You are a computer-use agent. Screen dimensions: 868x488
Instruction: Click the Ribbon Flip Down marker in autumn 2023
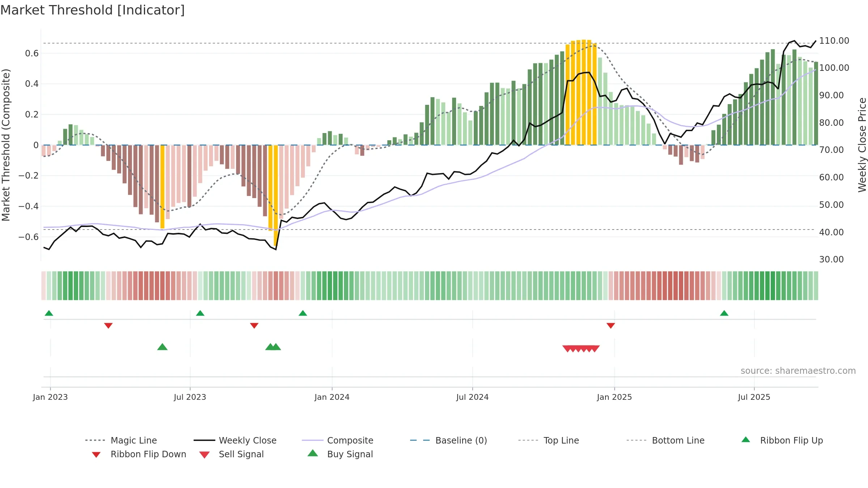point(254,325)
